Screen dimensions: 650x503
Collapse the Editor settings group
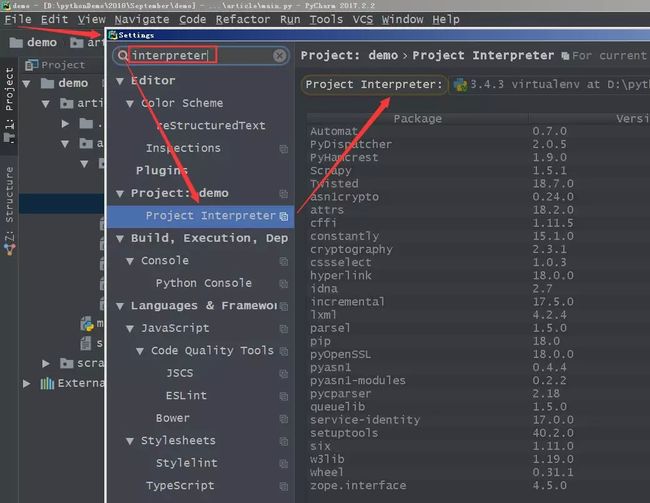(x=120, y=81)
